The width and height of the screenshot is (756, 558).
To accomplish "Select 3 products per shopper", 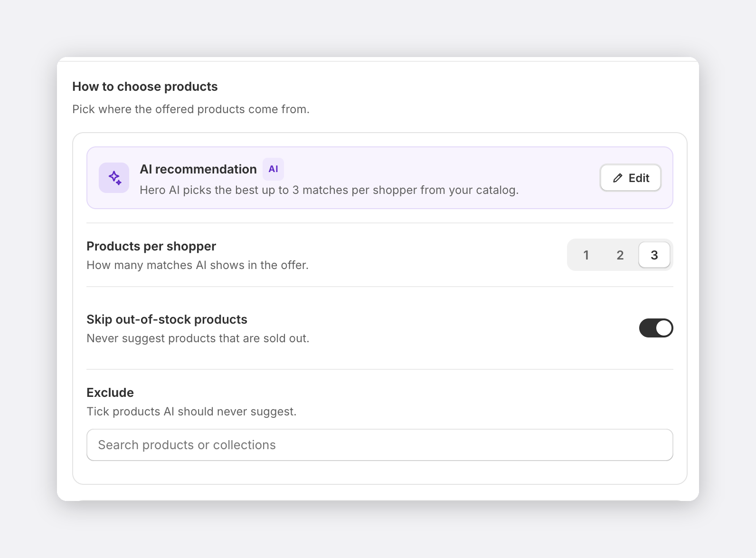I will (x=654, y=255).
